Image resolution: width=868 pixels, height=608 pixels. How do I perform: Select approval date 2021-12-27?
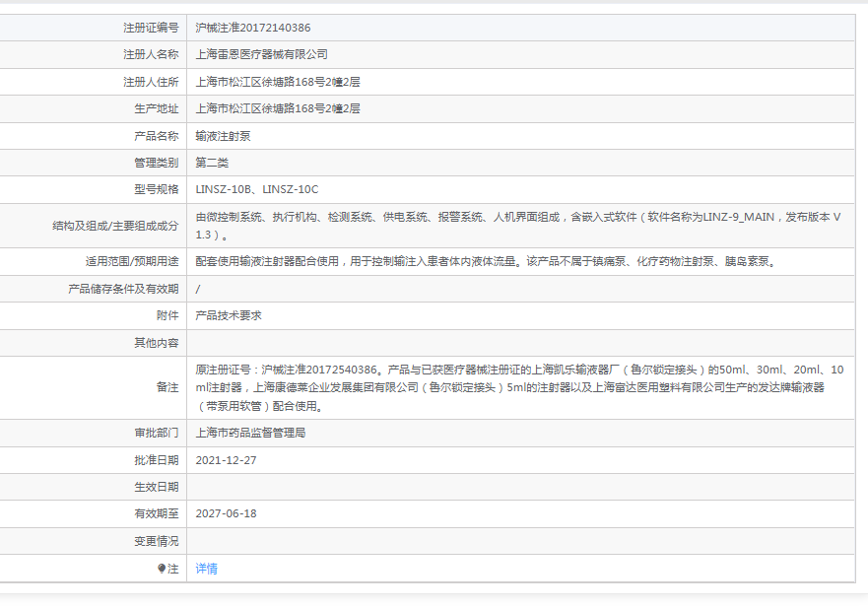tap(226, 460)
